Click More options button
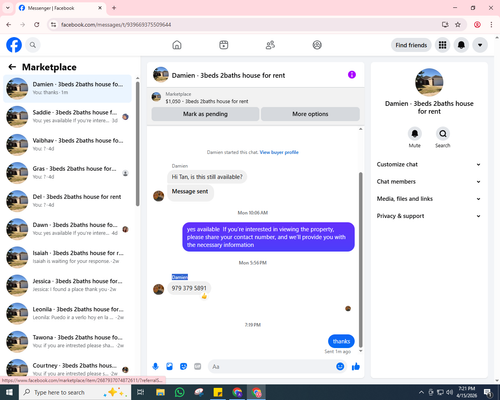The image size is (500, 400). click(x=310, y=114)
